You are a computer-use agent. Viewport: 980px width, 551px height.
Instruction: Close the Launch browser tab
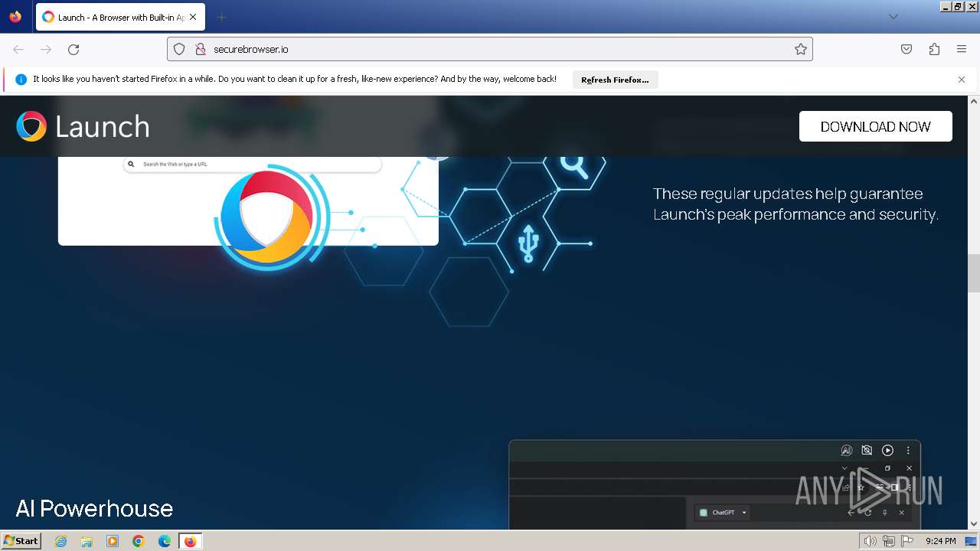click(x=193, y=17)
